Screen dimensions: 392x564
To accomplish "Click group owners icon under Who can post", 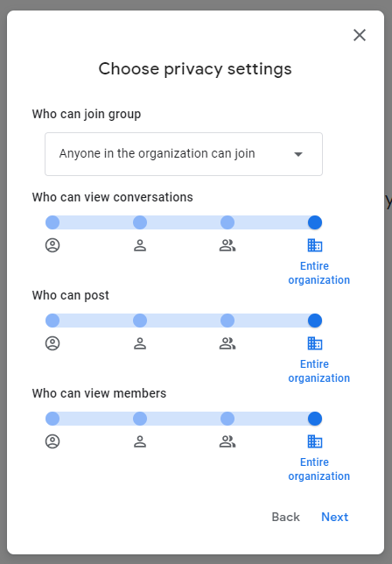I will coord(52,343).
